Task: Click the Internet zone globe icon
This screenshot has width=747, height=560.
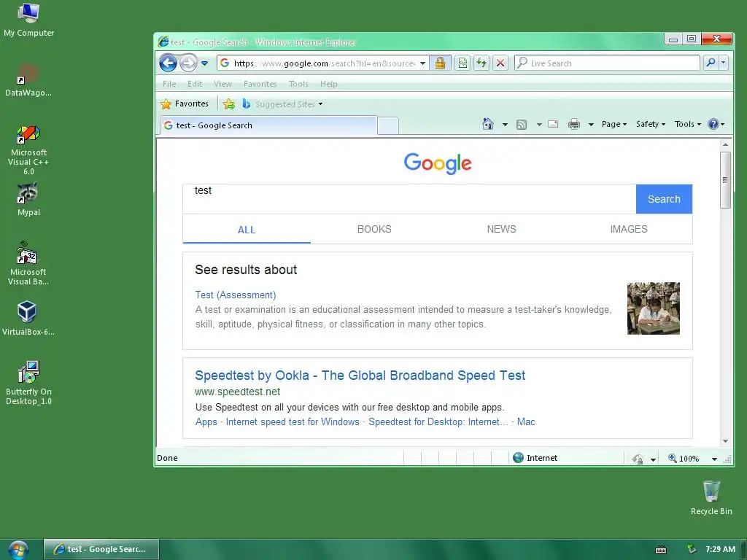Action: [519, 458]
